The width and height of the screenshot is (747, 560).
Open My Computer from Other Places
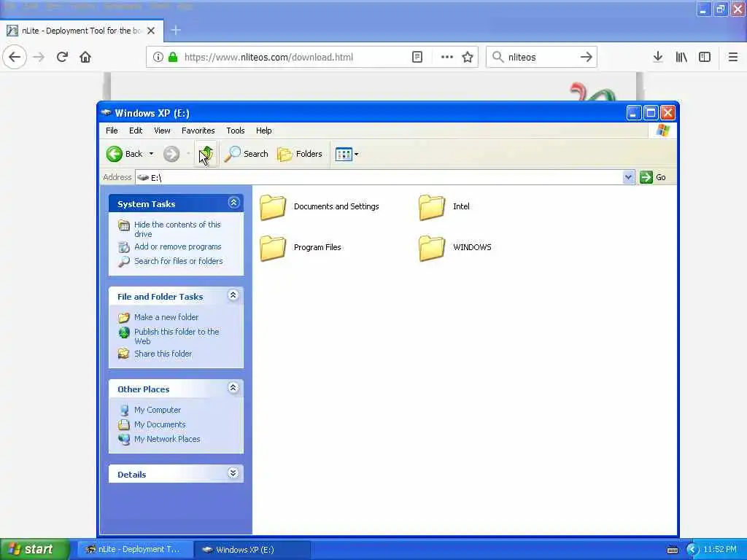(158, 410)
